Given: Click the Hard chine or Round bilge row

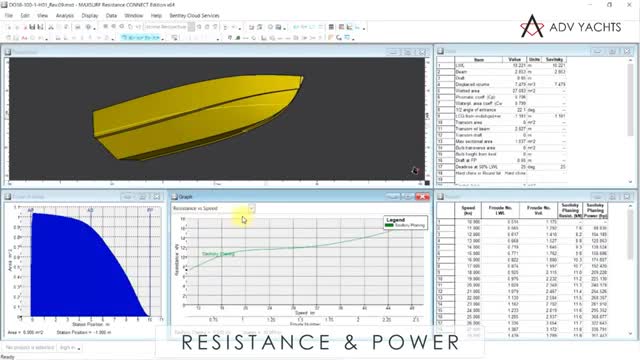Looking at the screenshot, I should pyautogui.click(x=502, y=173).
